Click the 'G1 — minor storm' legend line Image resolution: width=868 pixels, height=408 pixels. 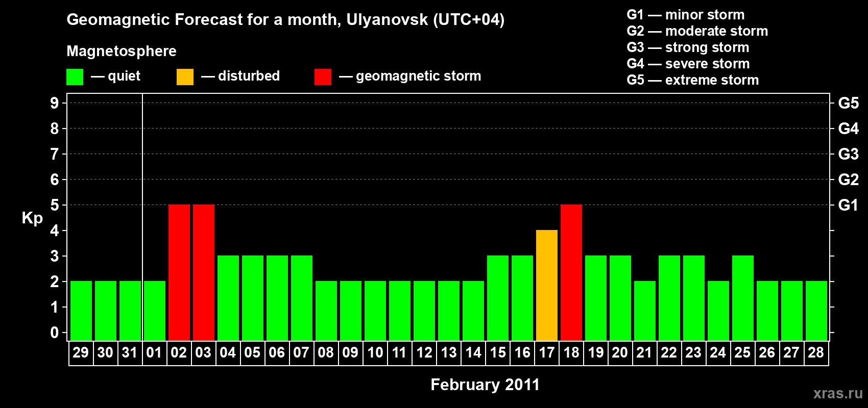[x=686, y=15]
